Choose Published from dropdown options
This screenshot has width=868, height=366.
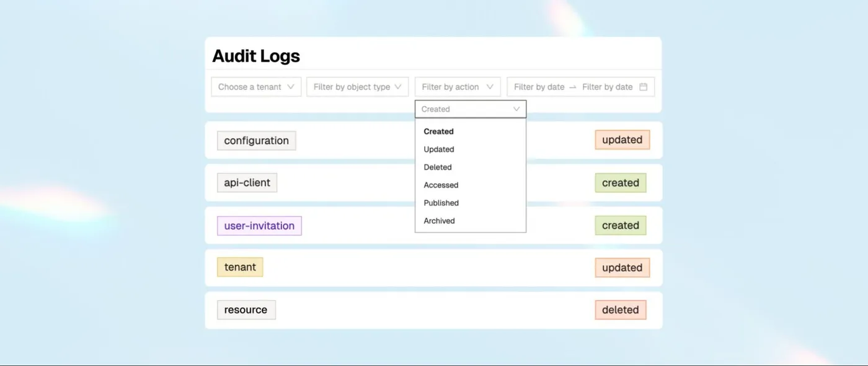click(441, 203)
